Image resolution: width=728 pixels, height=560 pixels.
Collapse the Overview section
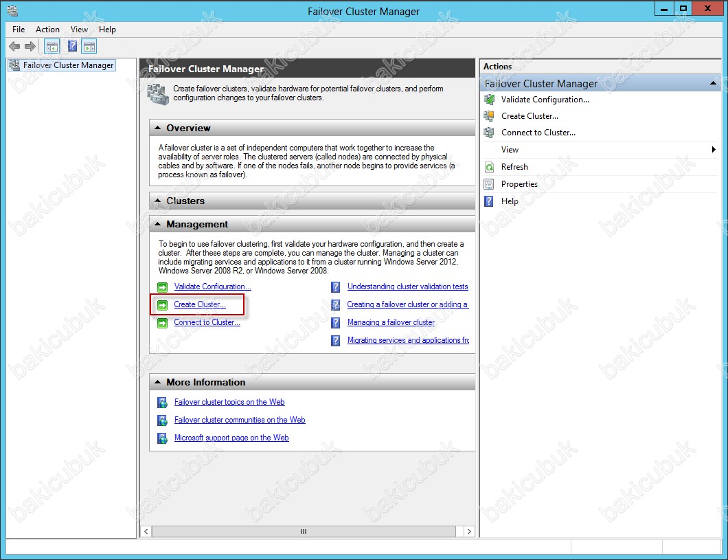pos(158,128)
